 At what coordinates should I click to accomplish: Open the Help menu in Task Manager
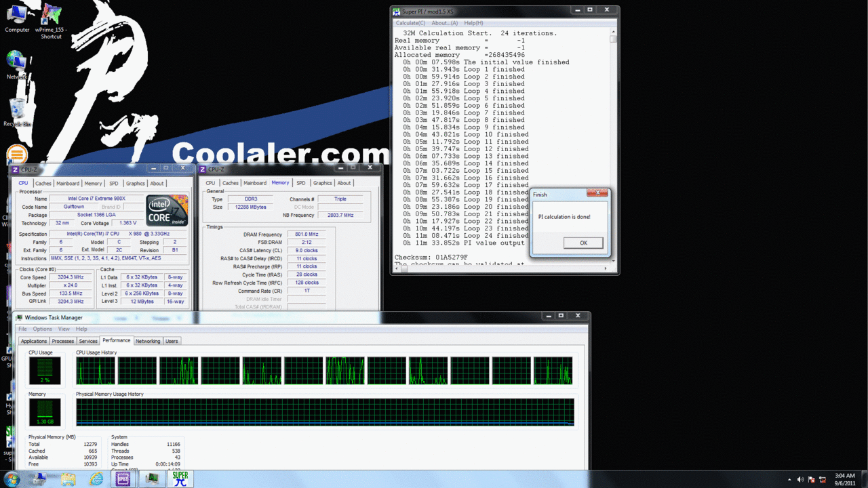click(x=81, y=329)
